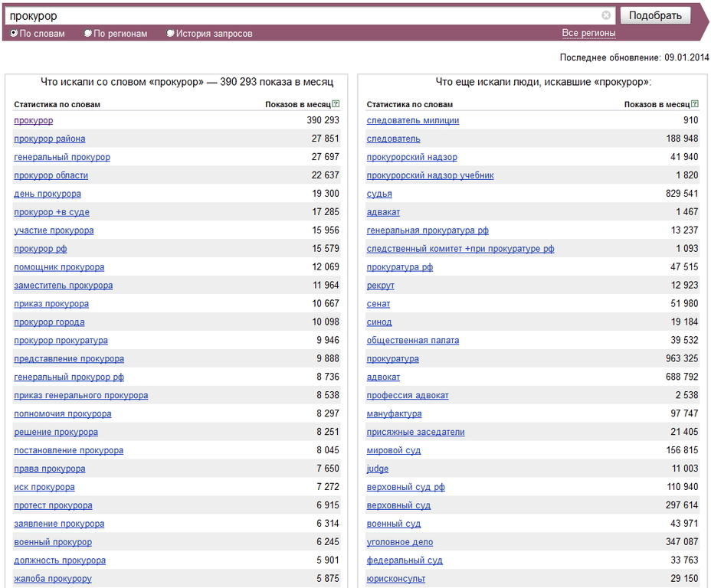Viewport: 711px width, 588px height.
Task: Click the 'judge' related query link
Action: coord(378,469)
